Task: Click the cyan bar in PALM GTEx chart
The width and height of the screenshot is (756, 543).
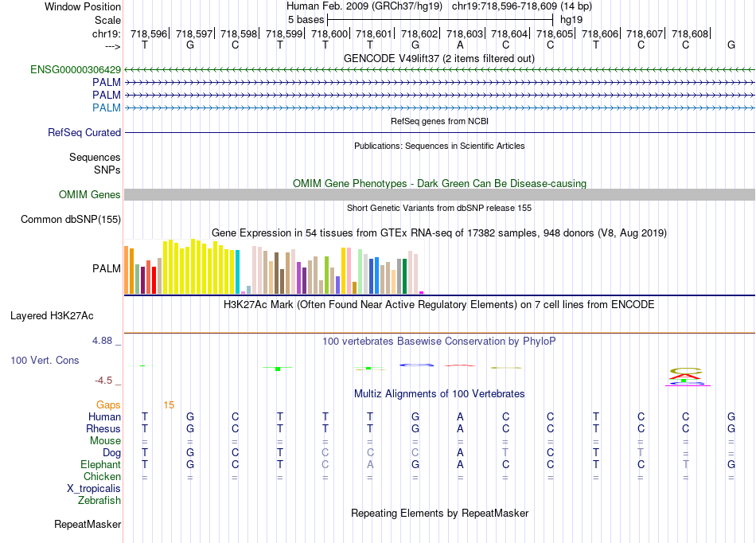Action: [x=237, y=272]
